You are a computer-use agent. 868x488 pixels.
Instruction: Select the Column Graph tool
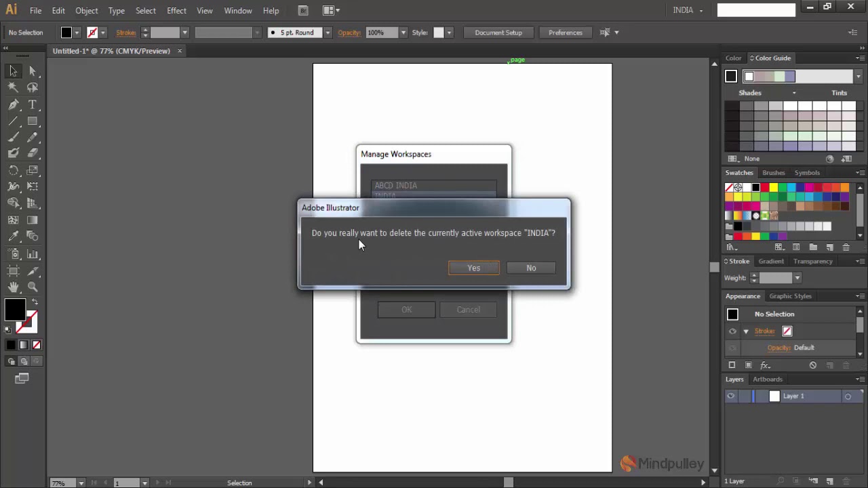(33, 254)
